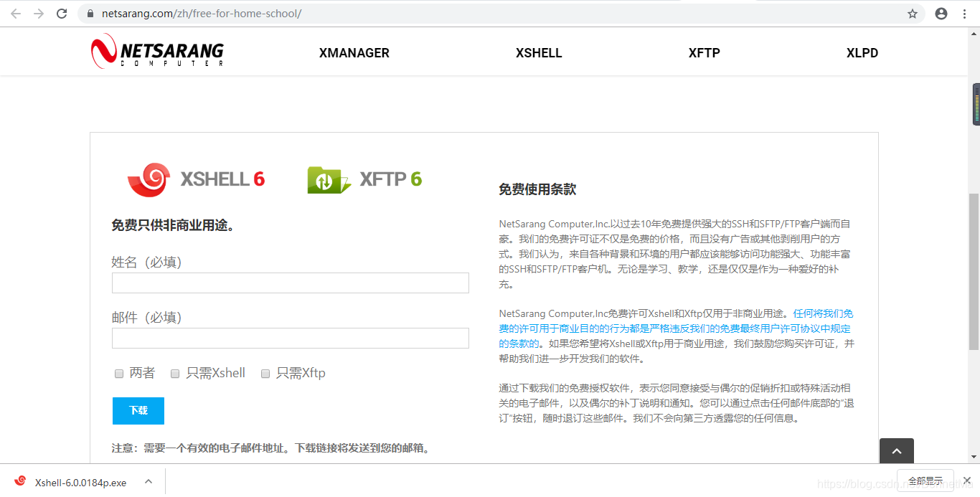Open the Xshell-6.0.0184p.exe download

80,482
